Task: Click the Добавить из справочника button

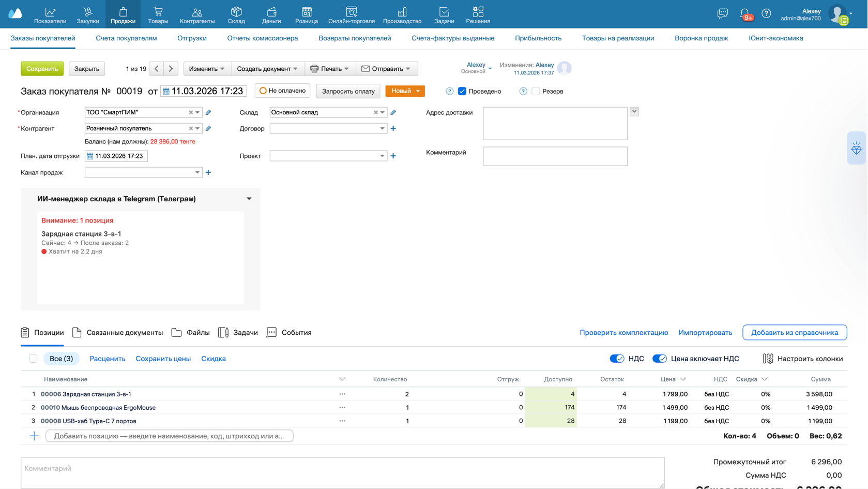Action: tap(794, 333)
